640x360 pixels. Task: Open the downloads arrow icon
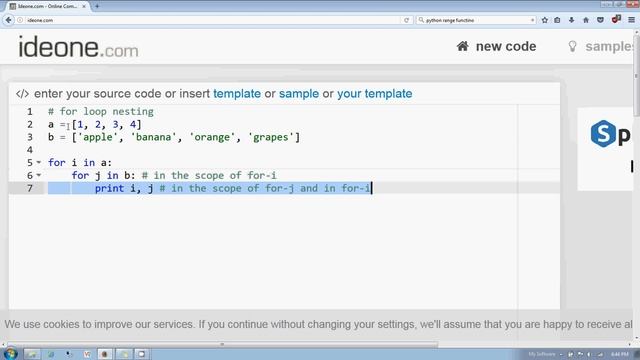(x=571, y=20)
